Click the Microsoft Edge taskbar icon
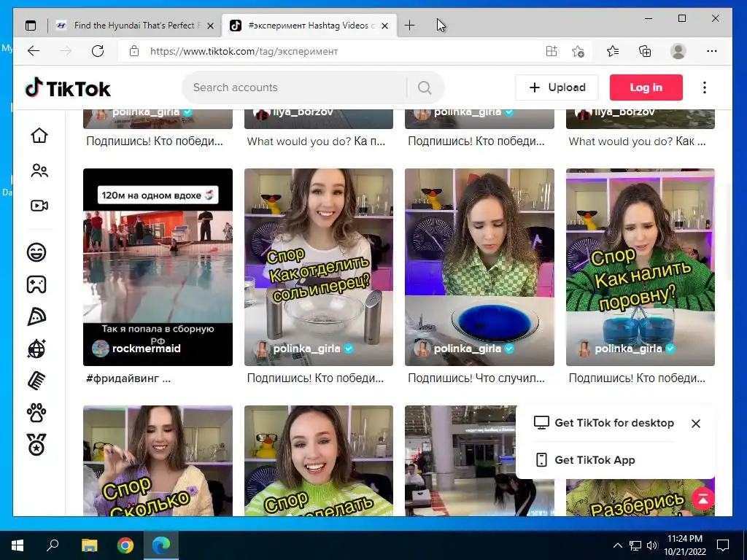 (x=161, y=545)
